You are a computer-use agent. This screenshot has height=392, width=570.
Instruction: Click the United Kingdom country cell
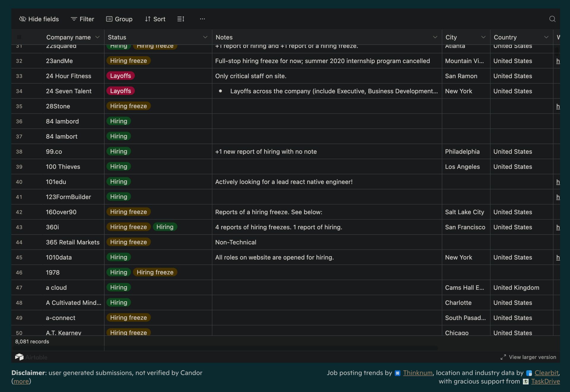pyautogui.click(x=522, y=288)
